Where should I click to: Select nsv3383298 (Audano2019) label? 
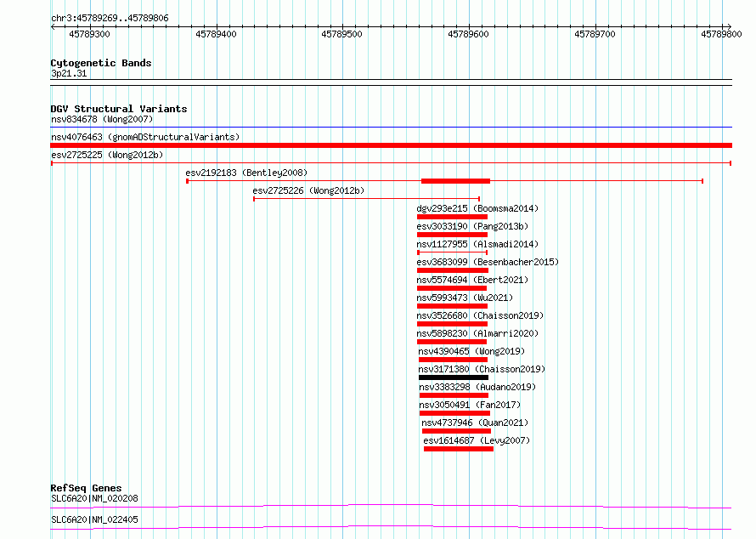point(477,387)
